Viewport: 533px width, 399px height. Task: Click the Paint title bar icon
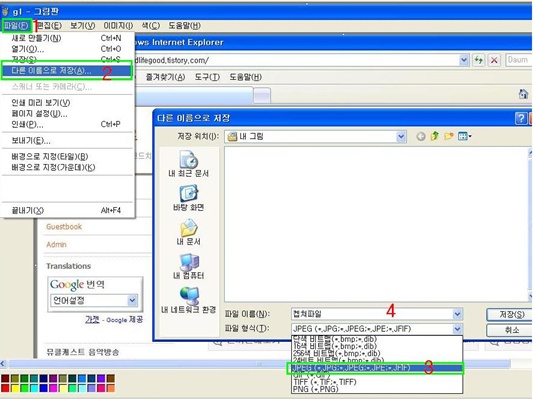click(5, 12)
